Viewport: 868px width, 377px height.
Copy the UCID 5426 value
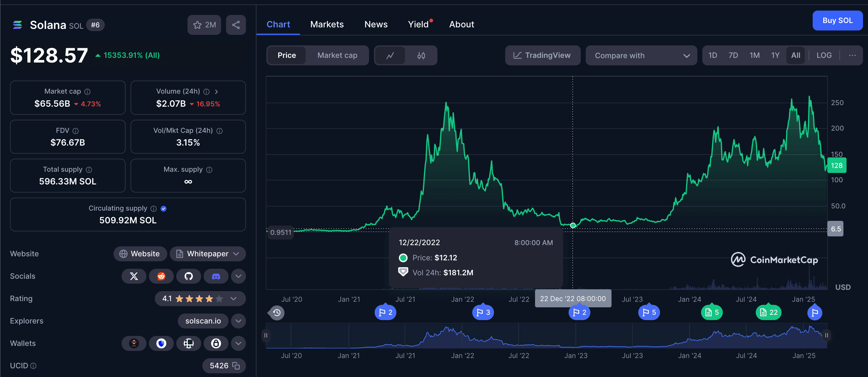pos(236,365)
